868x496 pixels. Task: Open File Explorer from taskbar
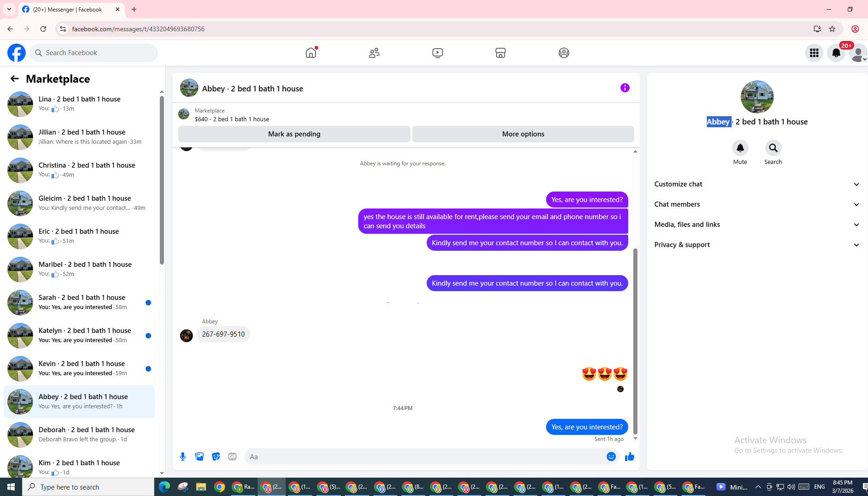[201, 487]
